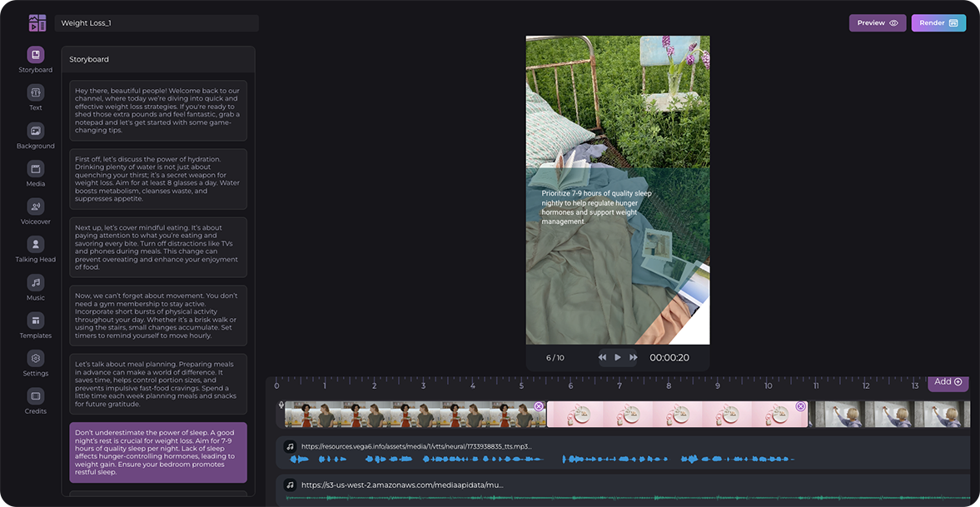The image size is (980, 507).
Task: Open the Voiceover panel
Action: click(35, 207)
